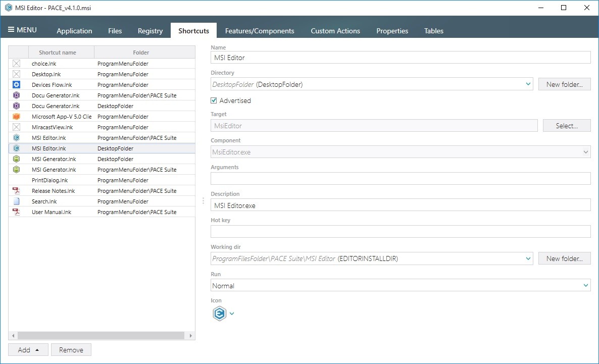Viewport: 599px width, 364px height.
Task: Click the Microsoft App-V 5.0 Client icon
Action: [x=17, y=117]
